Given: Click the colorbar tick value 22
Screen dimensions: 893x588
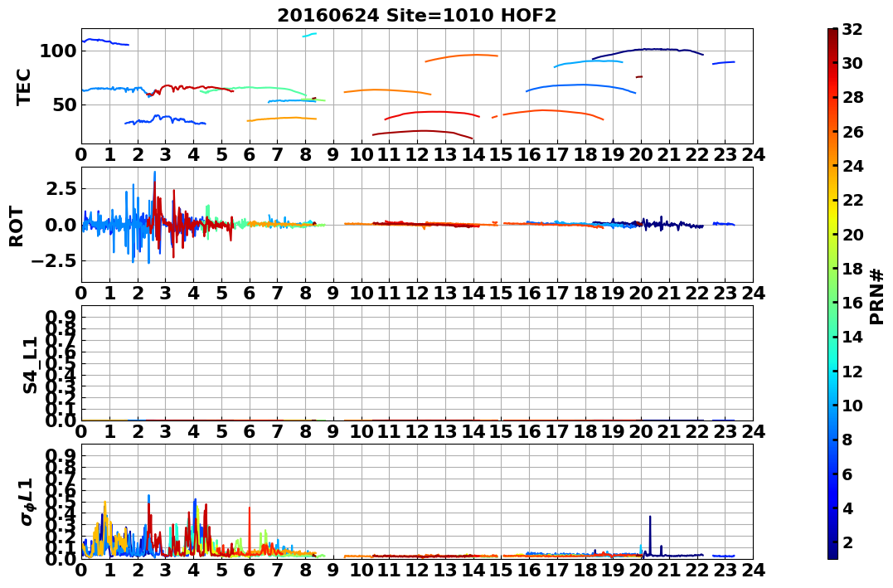Looking at the screenshot, I should pos(852,200).
